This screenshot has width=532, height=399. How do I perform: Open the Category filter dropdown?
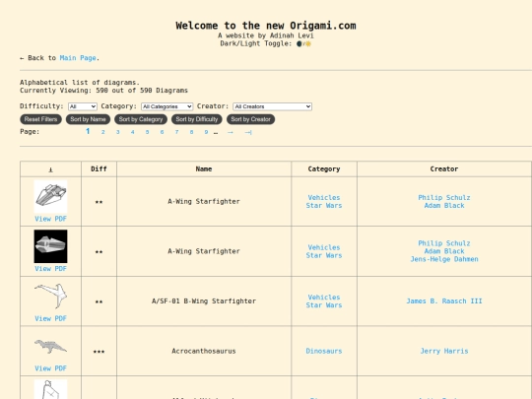(x=166, y=106)
